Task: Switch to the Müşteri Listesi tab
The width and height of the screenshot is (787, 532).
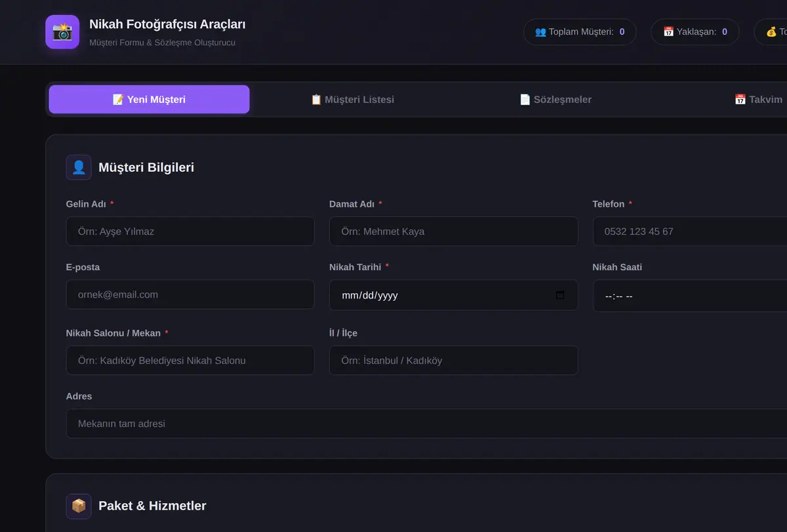Action: pyautogui.click(x=352, y=100)
